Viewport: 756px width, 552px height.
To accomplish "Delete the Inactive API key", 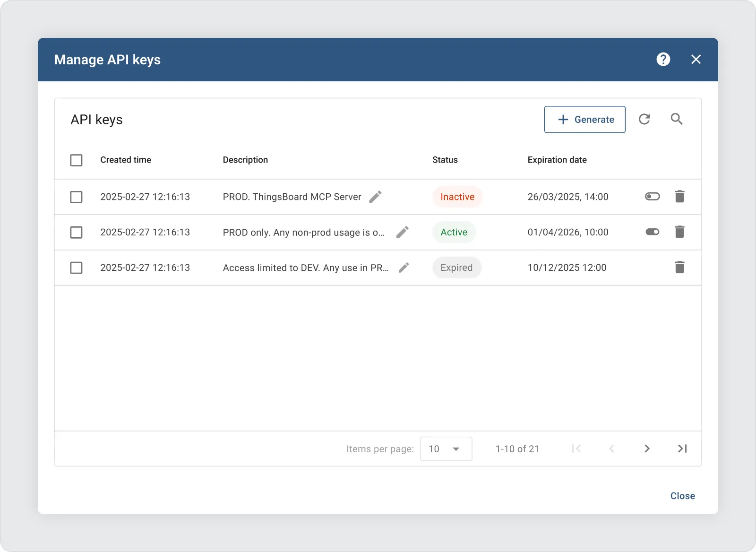I will [679, 197].
